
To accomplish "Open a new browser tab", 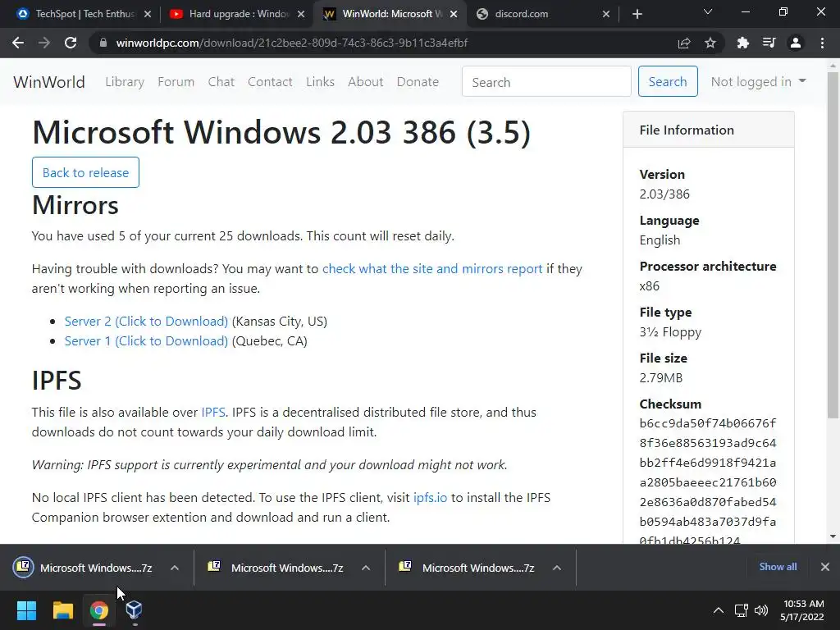I will (x=637, y=14).
